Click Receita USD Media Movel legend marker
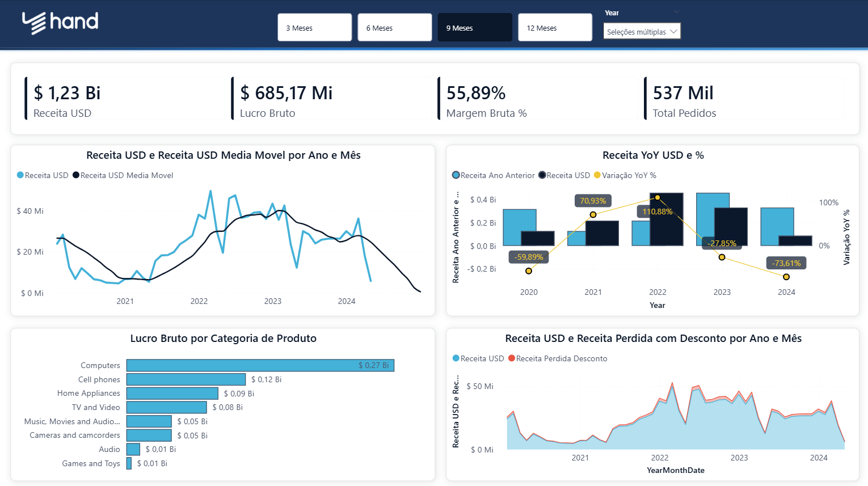 pyautogui.click(x=76, y=175)
